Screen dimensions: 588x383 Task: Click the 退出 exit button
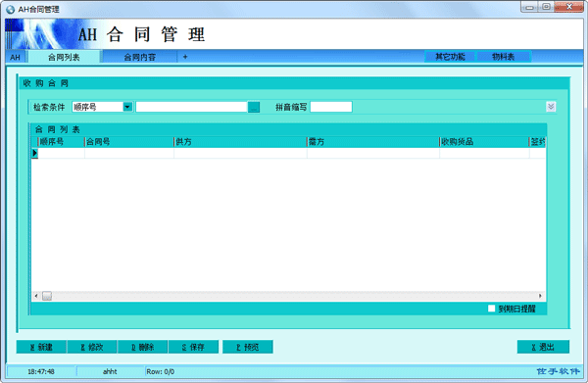543,347
